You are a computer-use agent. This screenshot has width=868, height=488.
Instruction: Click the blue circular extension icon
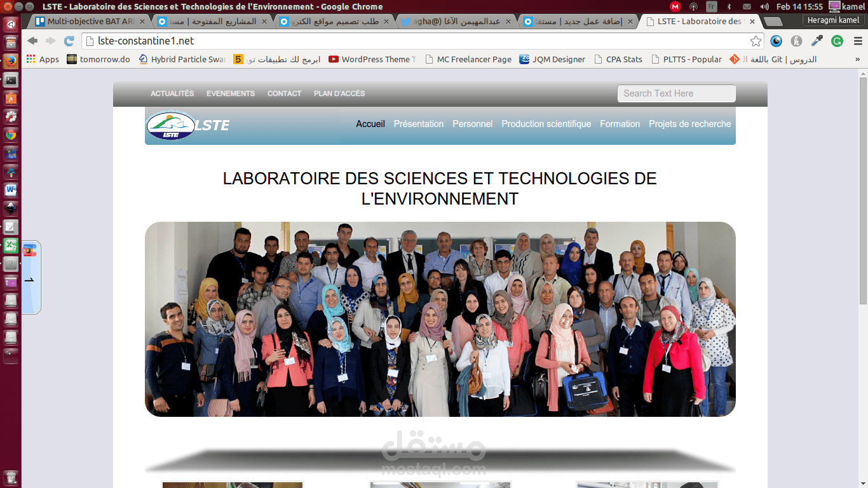[x=776, y=41]
